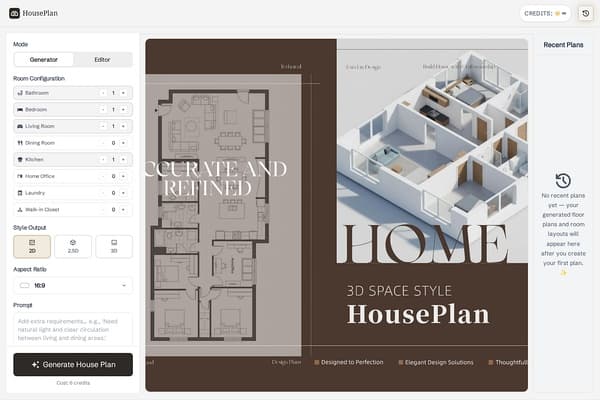600x400 pixels.
Task: Select the 2.5D style output
Action: tap(73, 247)
